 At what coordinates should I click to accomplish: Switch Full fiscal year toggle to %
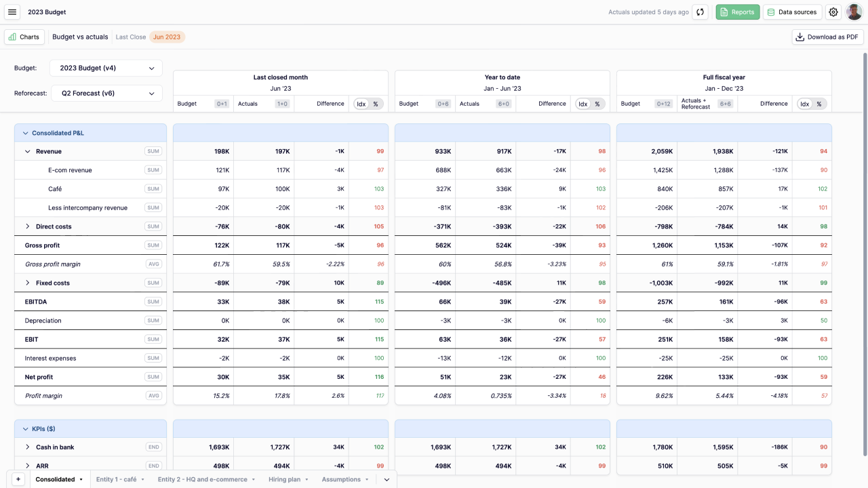pos(819,104)
